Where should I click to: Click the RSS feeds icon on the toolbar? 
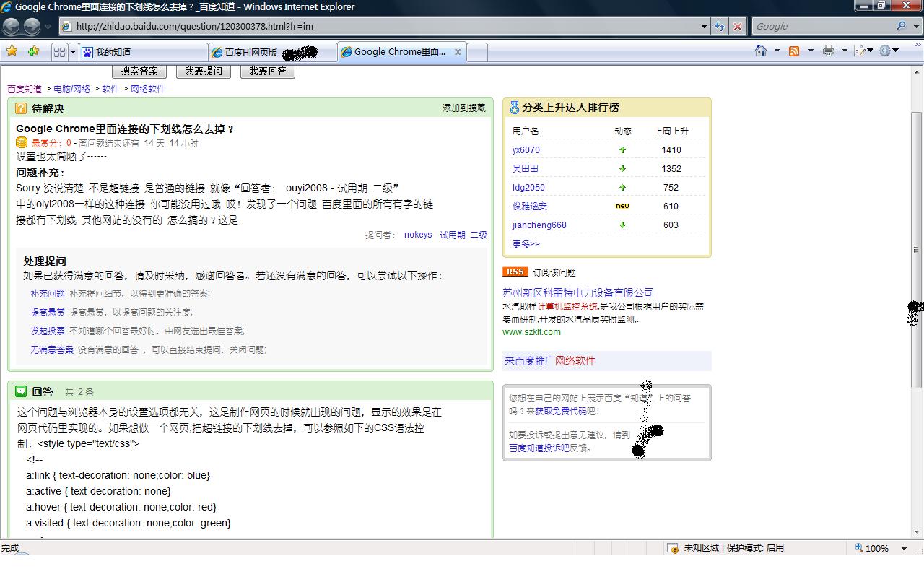click(x=794, y=51)
